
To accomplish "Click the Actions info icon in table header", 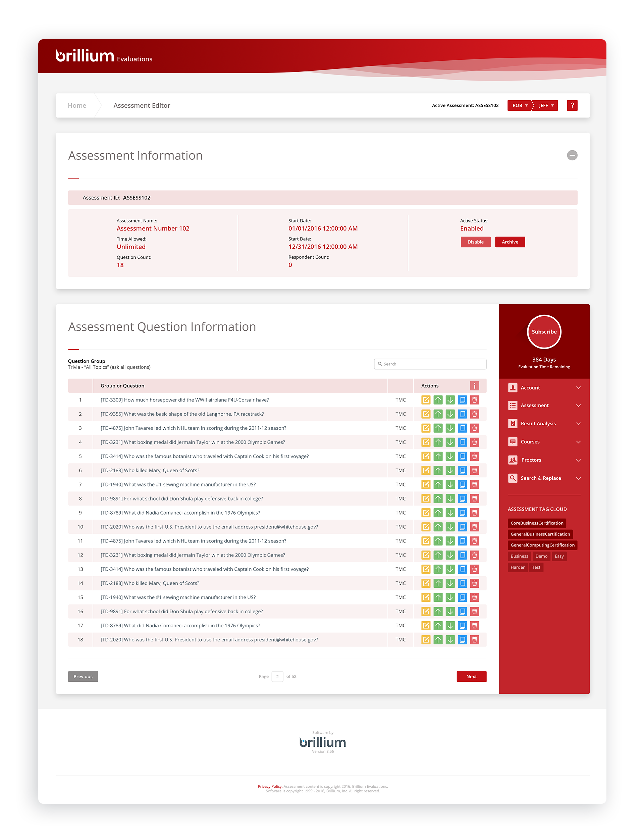I will click(474, 386).
